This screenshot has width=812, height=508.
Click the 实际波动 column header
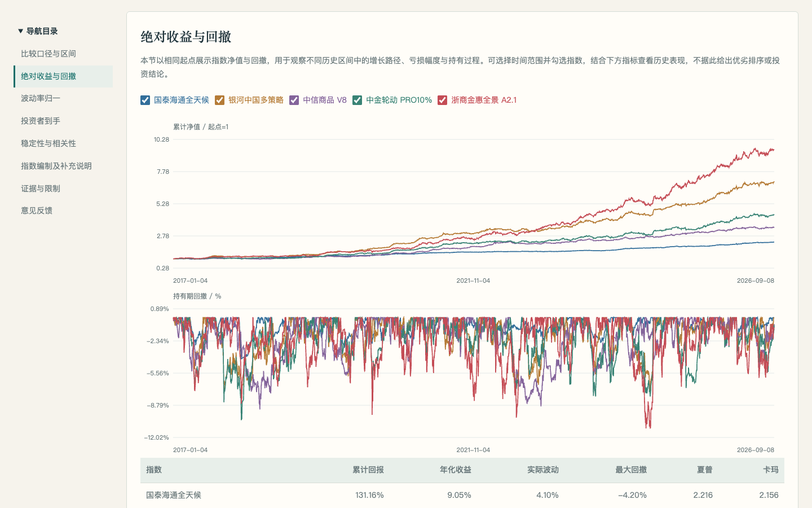click(x=543, y=470)
